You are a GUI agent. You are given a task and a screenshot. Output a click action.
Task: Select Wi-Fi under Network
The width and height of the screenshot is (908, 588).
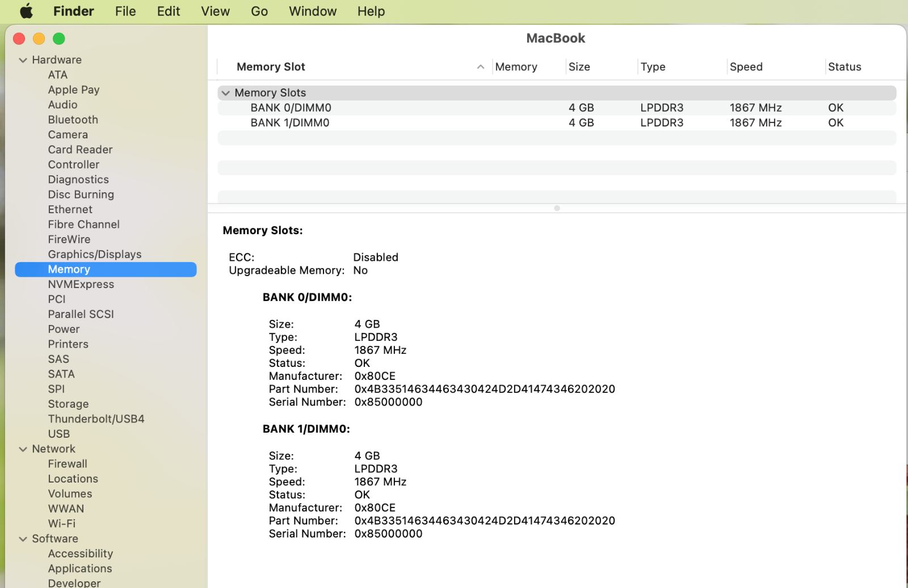click(x=62, y=524)
